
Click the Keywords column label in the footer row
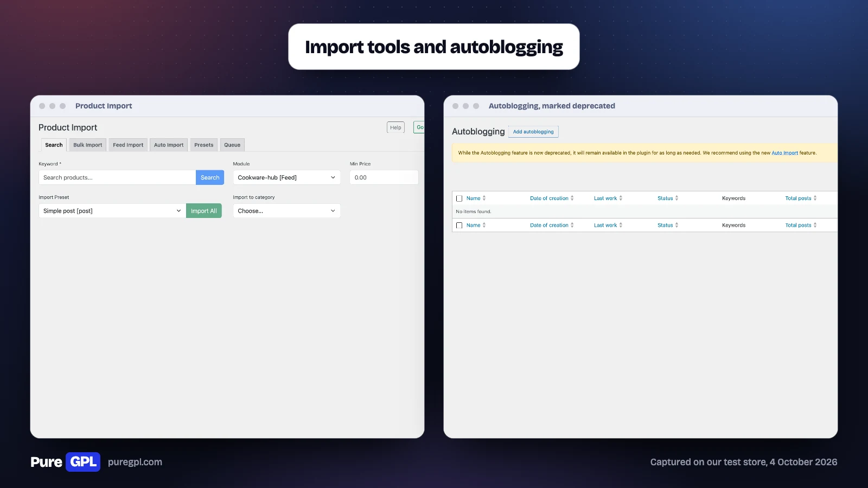[x=733, y=226]
